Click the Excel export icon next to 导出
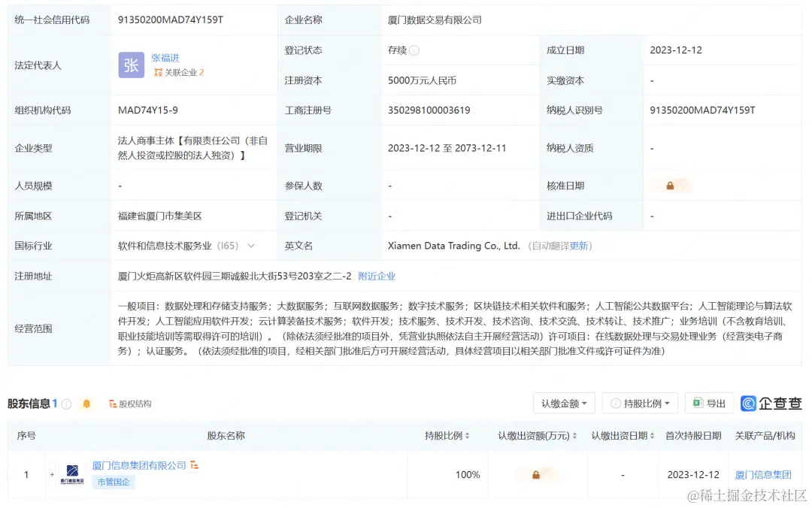The width and height of the screenshot is (812, 508). (698, 403)
